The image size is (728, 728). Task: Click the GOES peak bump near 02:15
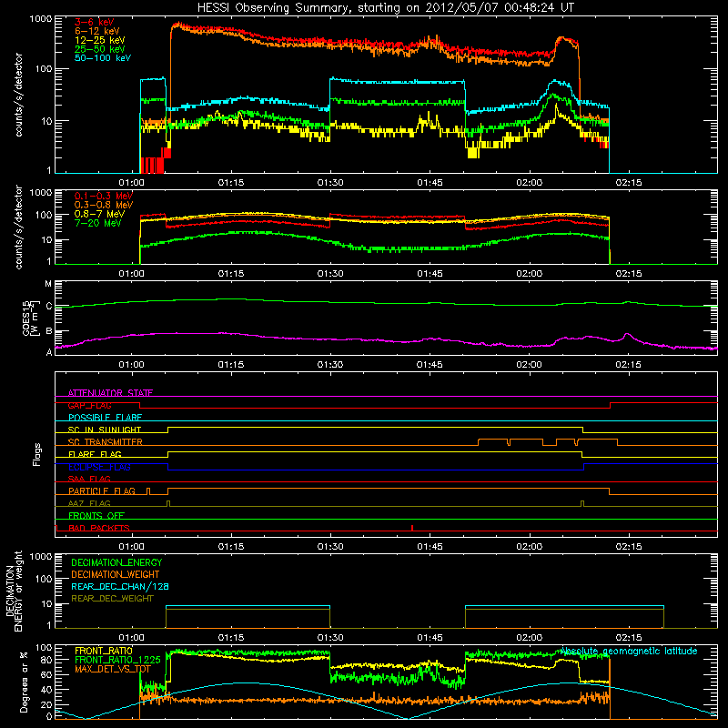pos(627,335)
